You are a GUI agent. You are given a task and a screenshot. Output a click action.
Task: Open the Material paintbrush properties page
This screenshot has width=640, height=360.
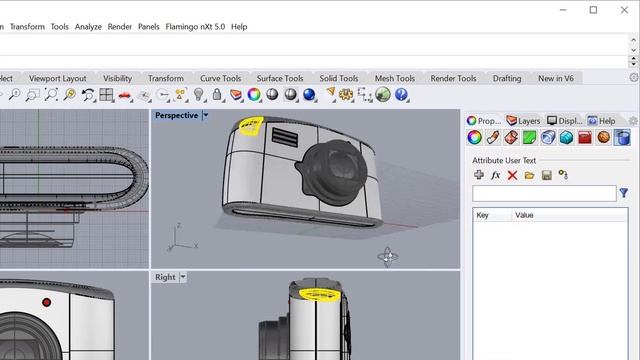tap(493, 138)
